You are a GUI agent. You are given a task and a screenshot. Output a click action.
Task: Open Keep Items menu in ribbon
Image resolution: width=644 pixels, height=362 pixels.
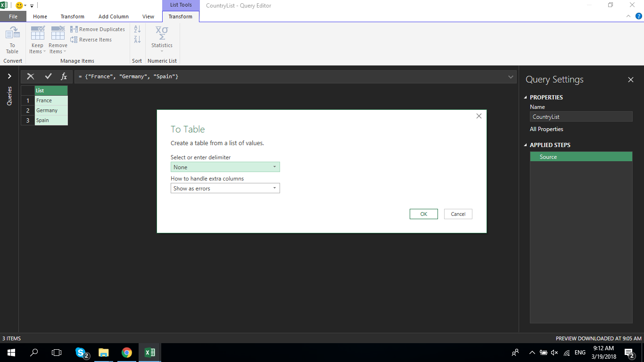coord(37,40)
